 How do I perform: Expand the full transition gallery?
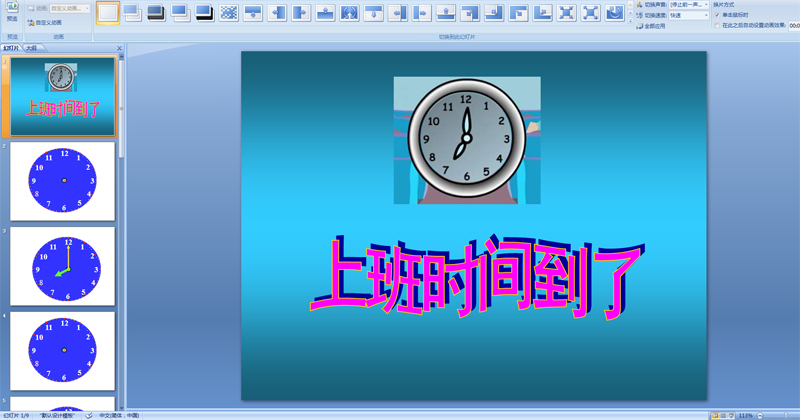coord(631,21)
